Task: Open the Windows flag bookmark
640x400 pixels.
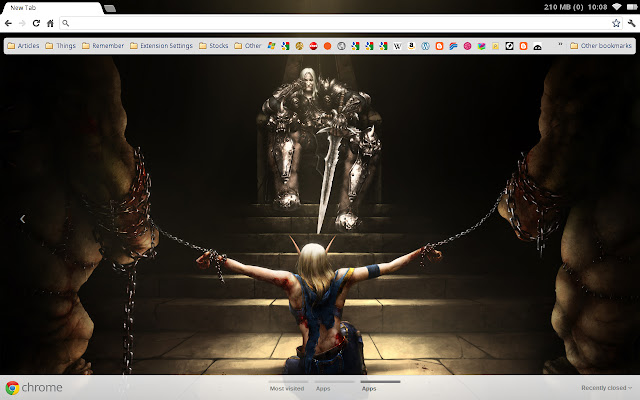Action: [x=271, y=46]
